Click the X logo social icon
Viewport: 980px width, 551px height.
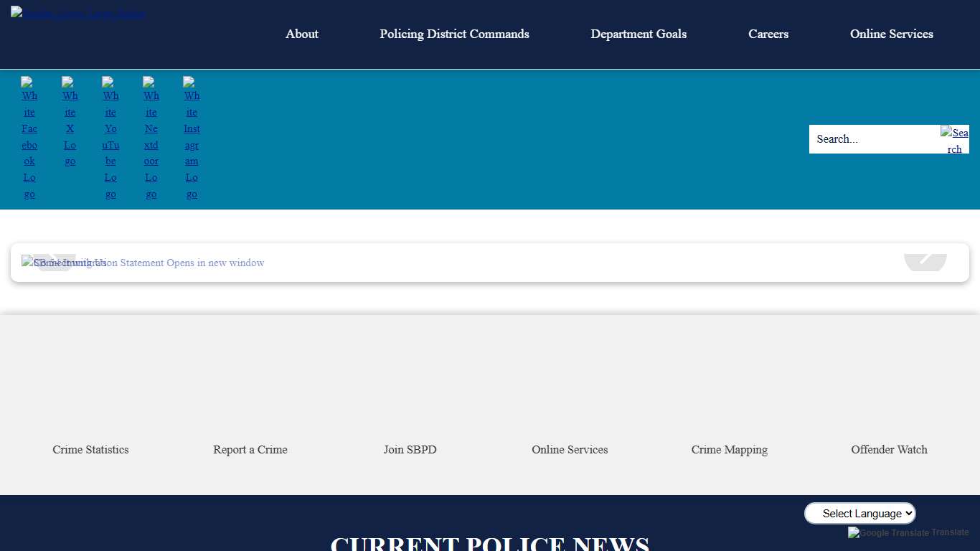tap(70, 121)
